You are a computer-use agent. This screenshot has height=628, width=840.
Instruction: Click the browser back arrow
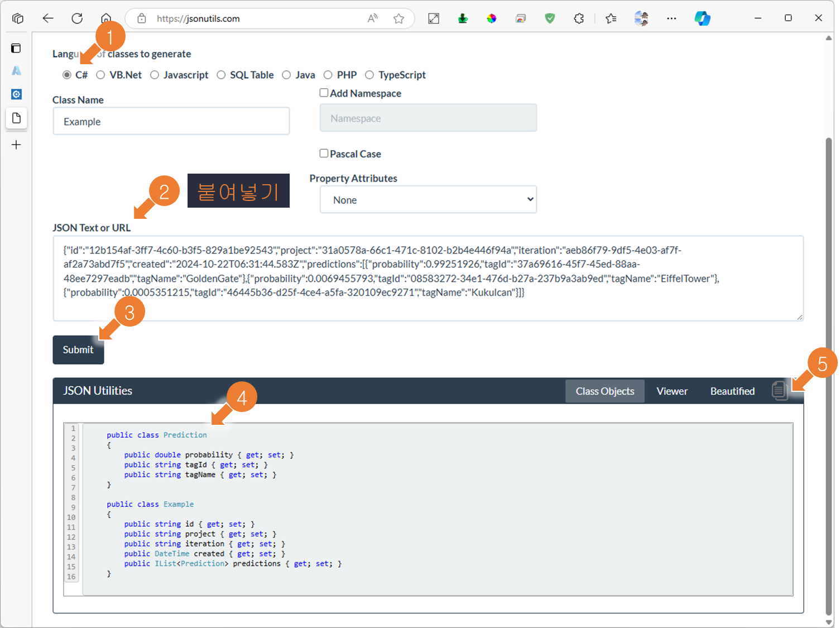pos(48,18)
